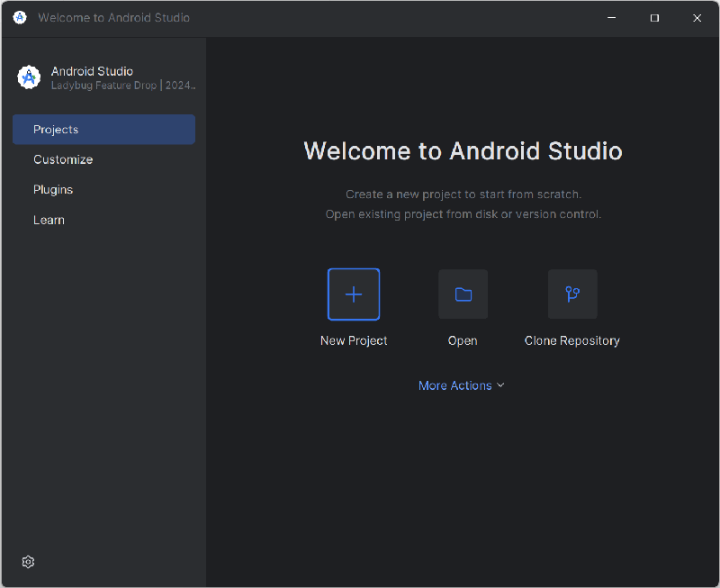
Task: Click the Android Studio logo in sidebar
Action: pos(29,77)
